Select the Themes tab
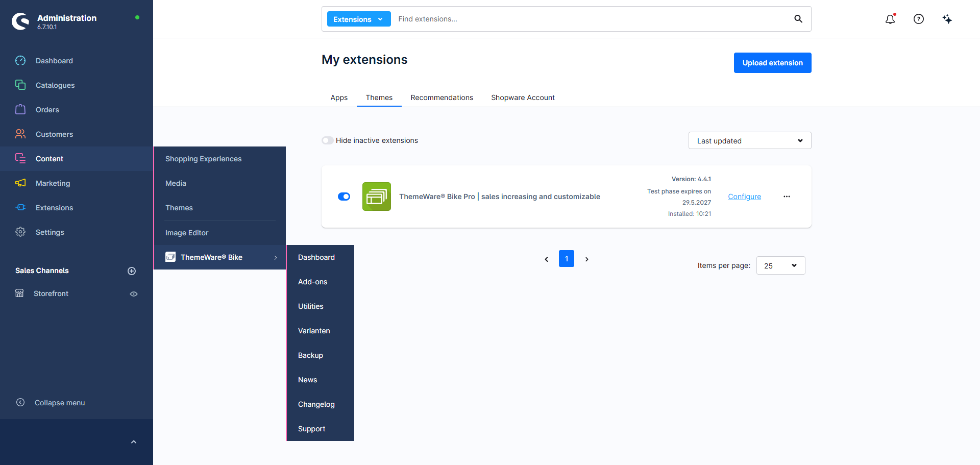Viewport: 980px width, 465px height. (379, 97)
